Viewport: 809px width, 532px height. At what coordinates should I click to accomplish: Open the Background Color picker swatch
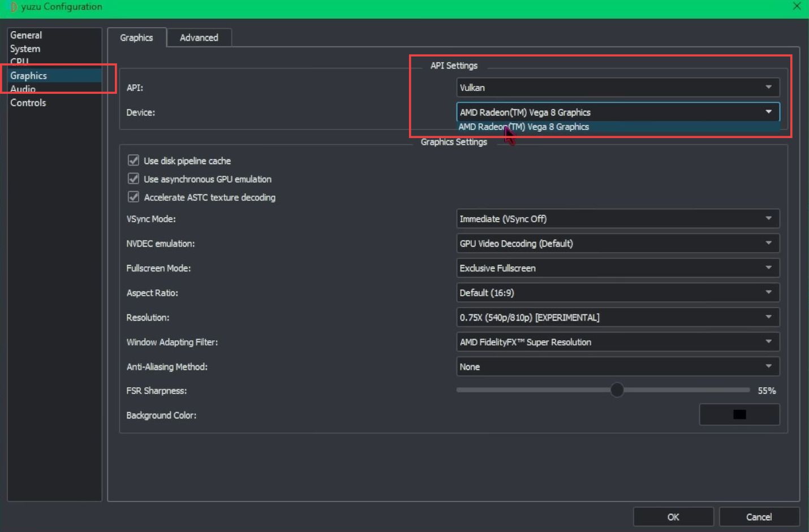tap(739, 414)
